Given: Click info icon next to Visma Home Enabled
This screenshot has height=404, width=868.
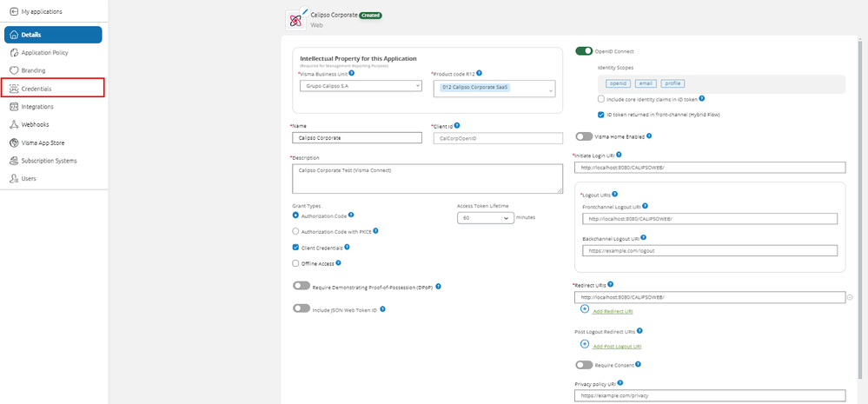Looking at the screenshot, I should pyautogui.click(x=649, y=136).
